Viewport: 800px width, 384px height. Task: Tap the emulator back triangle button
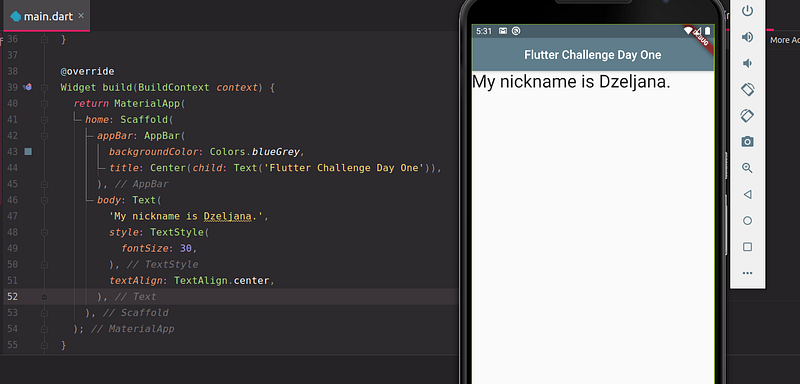tap(747, 194)
